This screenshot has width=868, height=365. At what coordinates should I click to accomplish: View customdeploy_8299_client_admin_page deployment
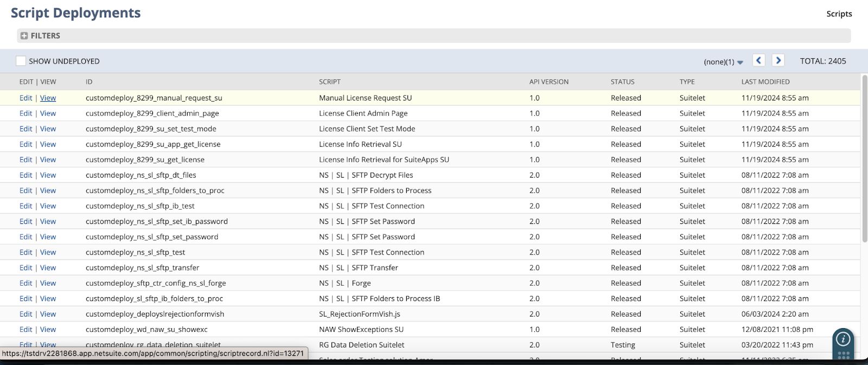point(48,113)
